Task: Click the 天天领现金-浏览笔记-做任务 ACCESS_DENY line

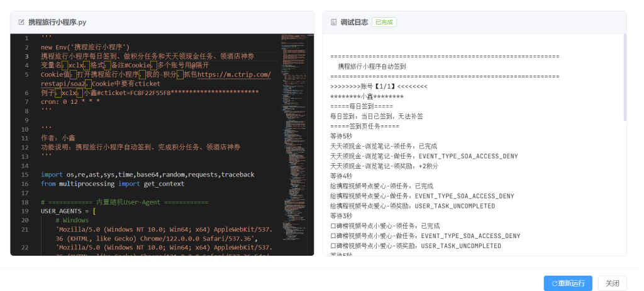Action: tap(424, 156)
